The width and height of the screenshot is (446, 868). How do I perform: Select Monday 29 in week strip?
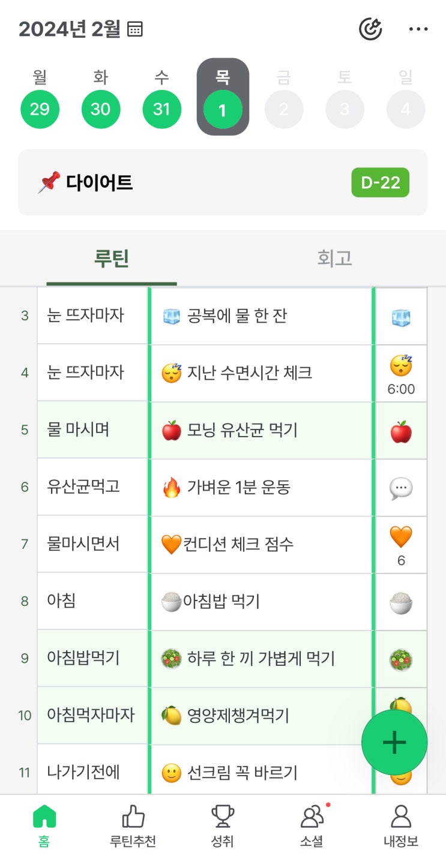point(40,109)
